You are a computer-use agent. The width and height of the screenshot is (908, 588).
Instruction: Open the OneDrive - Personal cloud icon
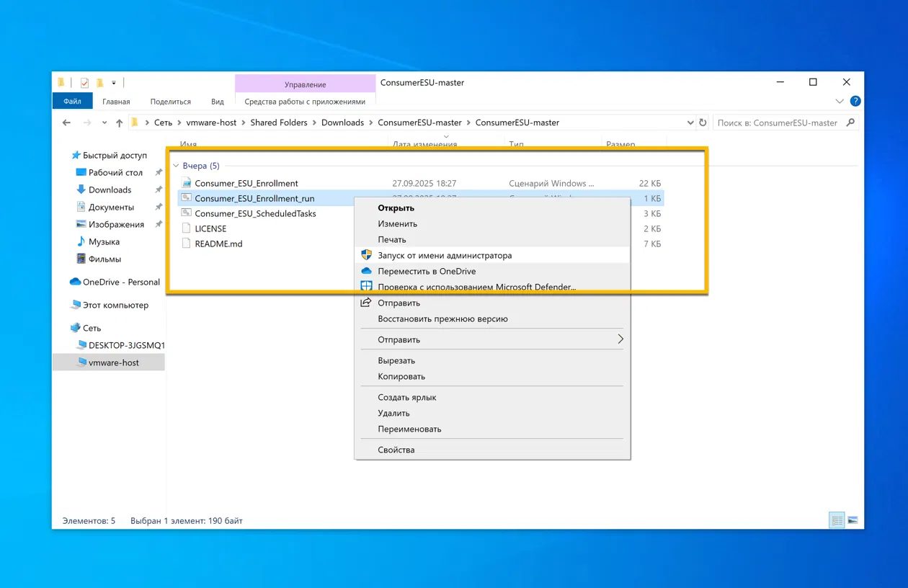coord(75,282)
